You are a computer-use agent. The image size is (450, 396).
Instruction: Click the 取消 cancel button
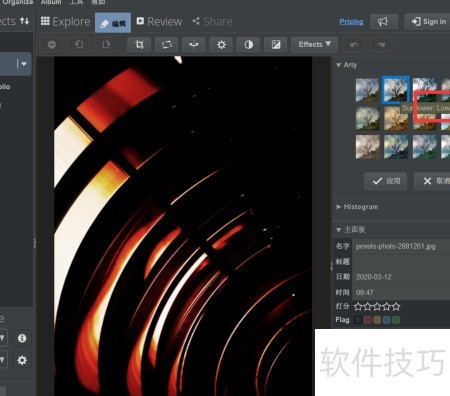432,181
